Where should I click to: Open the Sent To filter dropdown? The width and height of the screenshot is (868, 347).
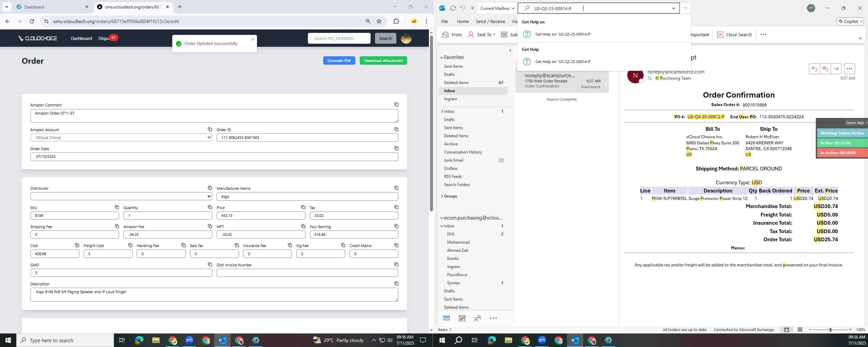point(481,35)
